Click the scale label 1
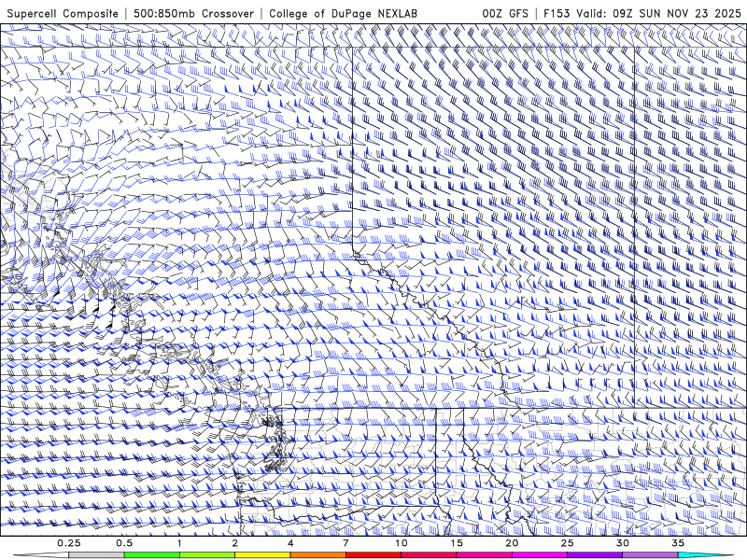Image resolution: width=747 pixels, height=560 pixels. point(179,543)
